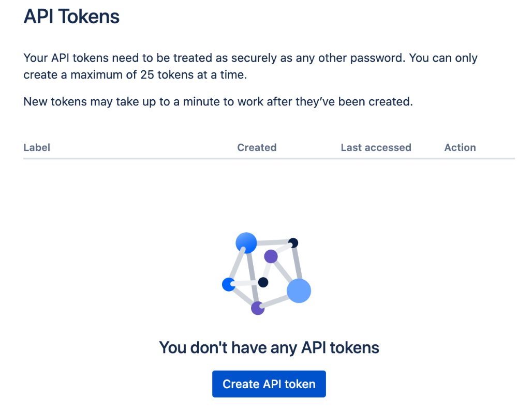532x412 pixels.
Task: Click the API Tokens page heading
Action: coord(71,17)
